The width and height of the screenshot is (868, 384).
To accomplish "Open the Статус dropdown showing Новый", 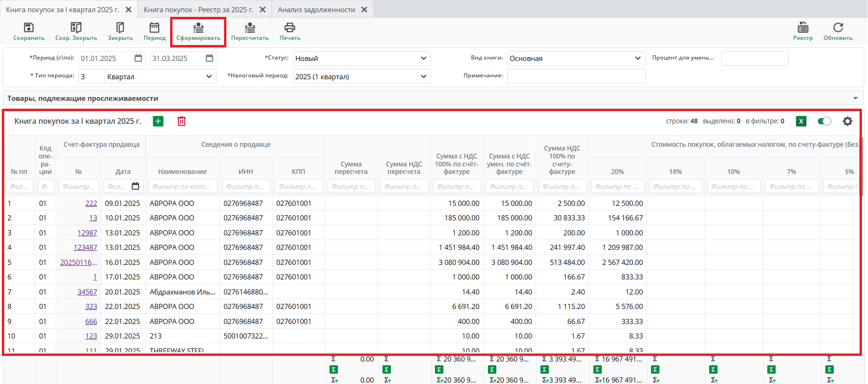I will 361,59.
